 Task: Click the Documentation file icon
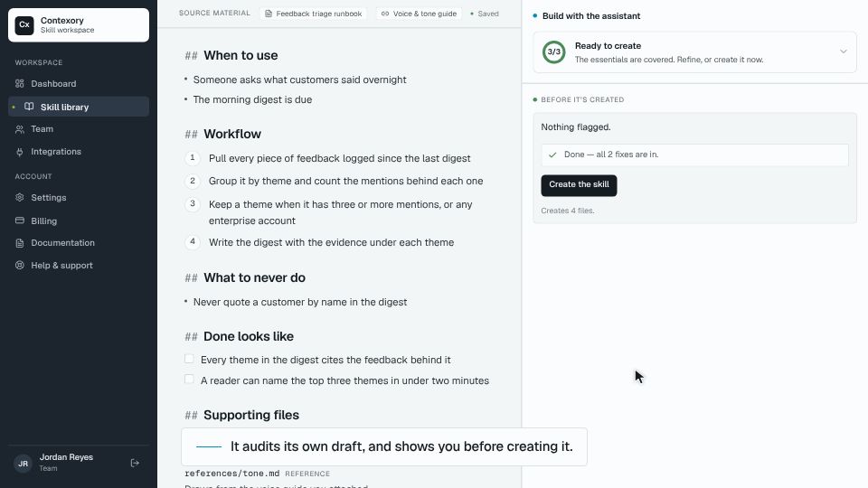(20, 243)
